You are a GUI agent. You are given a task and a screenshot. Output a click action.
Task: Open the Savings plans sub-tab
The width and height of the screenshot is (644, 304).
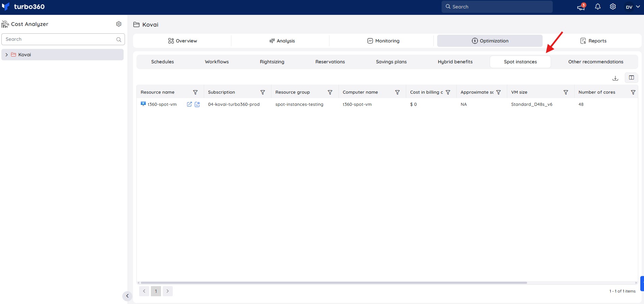(391, 62)
